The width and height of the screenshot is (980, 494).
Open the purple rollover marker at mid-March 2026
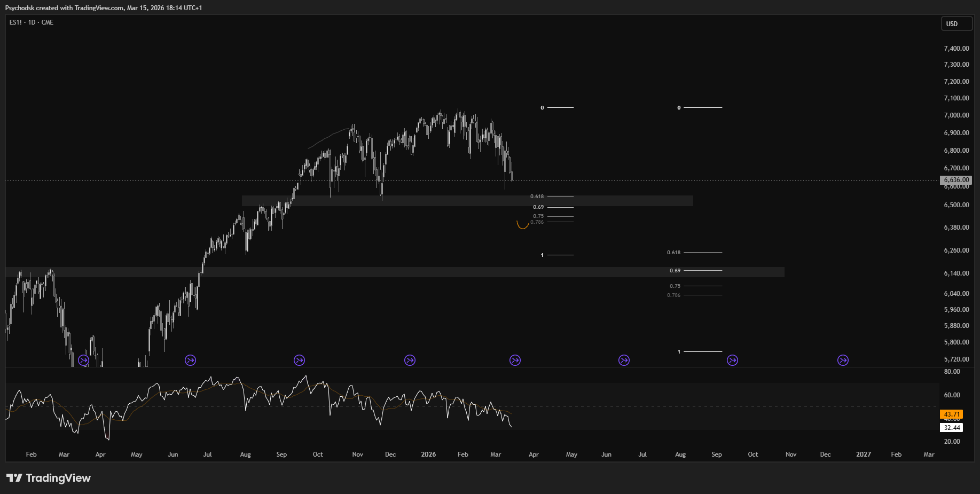click(x=515, y=360)
